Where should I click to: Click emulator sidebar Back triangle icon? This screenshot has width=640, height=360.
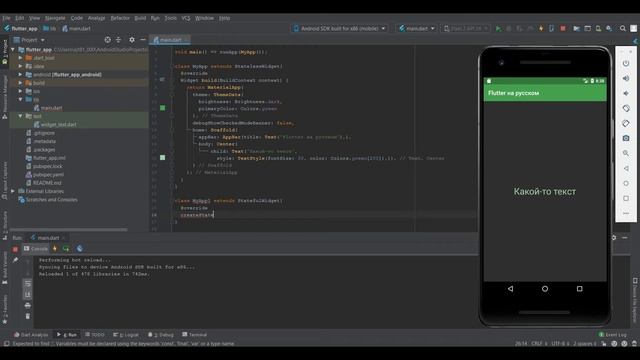[626, 168]
